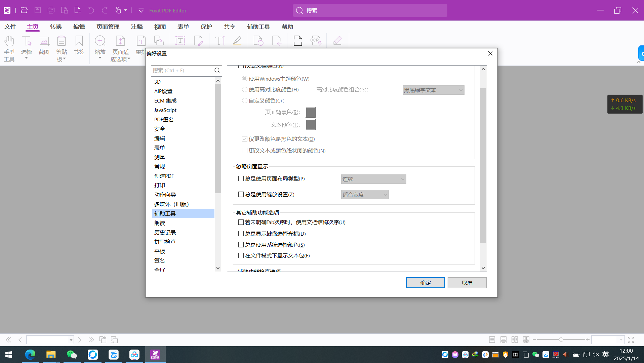Go to last page with double-right arrow
This screenshot has height=363, width=644.
tap(91, 340)
